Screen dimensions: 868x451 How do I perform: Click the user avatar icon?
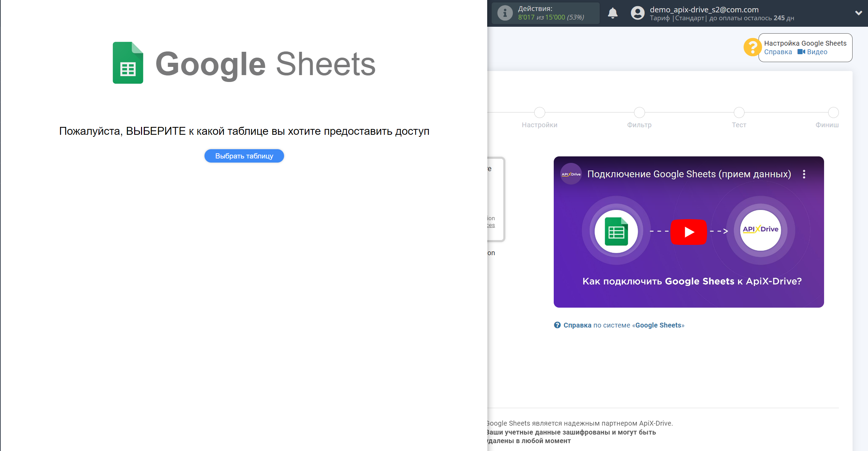637,13
